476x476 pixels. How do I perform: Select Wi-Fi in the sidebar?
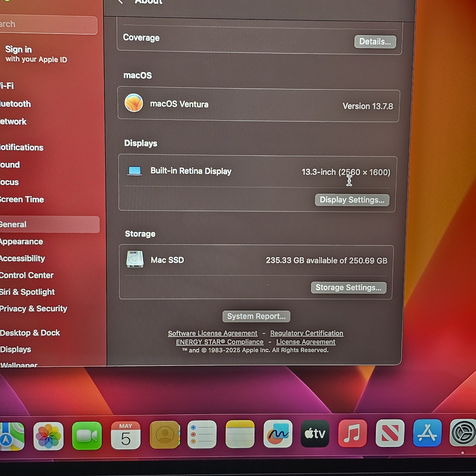tap(7, 86)
